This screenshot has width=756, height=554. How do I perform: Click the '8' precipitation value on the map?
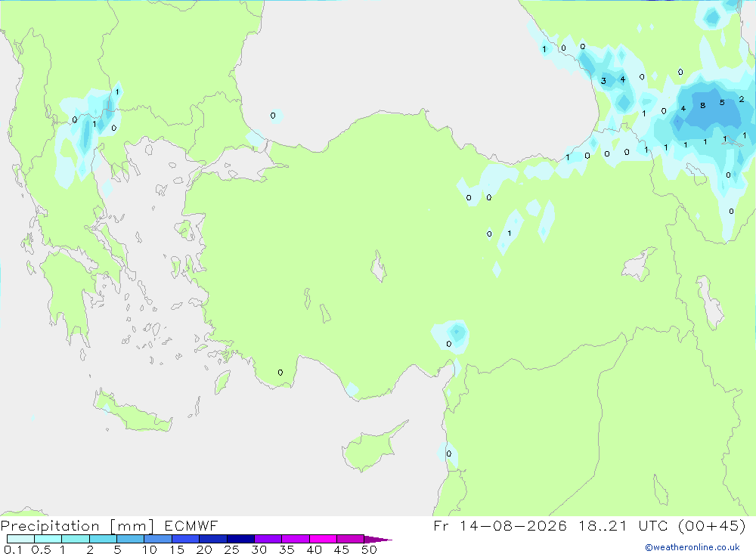point(703,106)
